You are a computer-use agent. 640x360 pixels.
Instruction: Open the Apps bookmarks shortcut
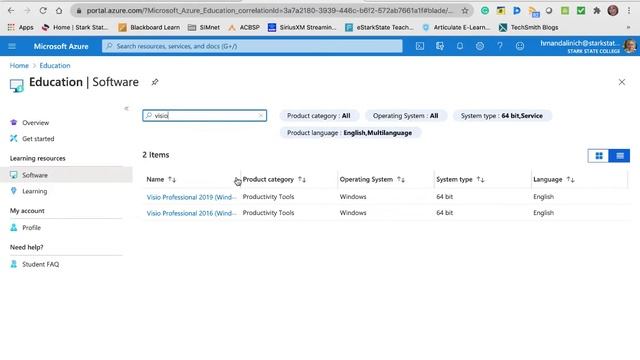click(20, 27)
